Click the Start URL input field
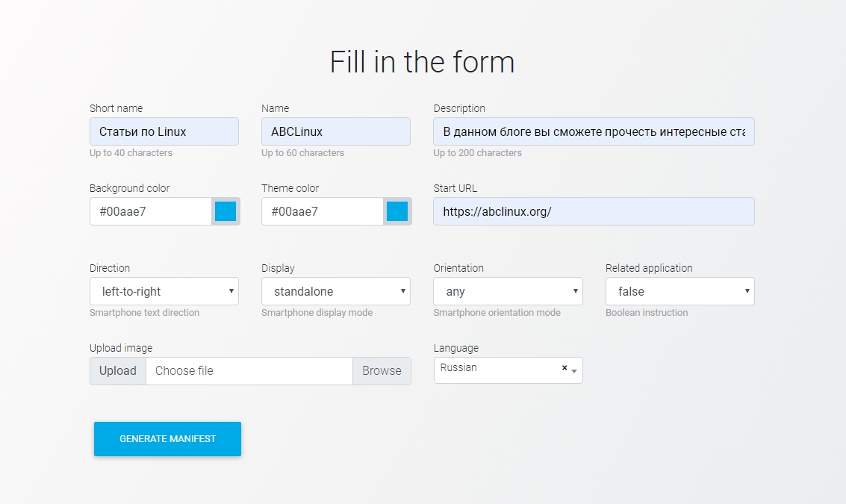Viewport: 846px width, 504px height. [594, 211]
